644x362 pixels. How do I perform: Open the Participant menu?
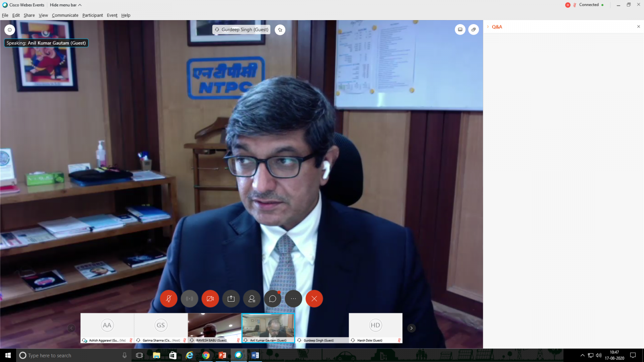tap(92, 15)
